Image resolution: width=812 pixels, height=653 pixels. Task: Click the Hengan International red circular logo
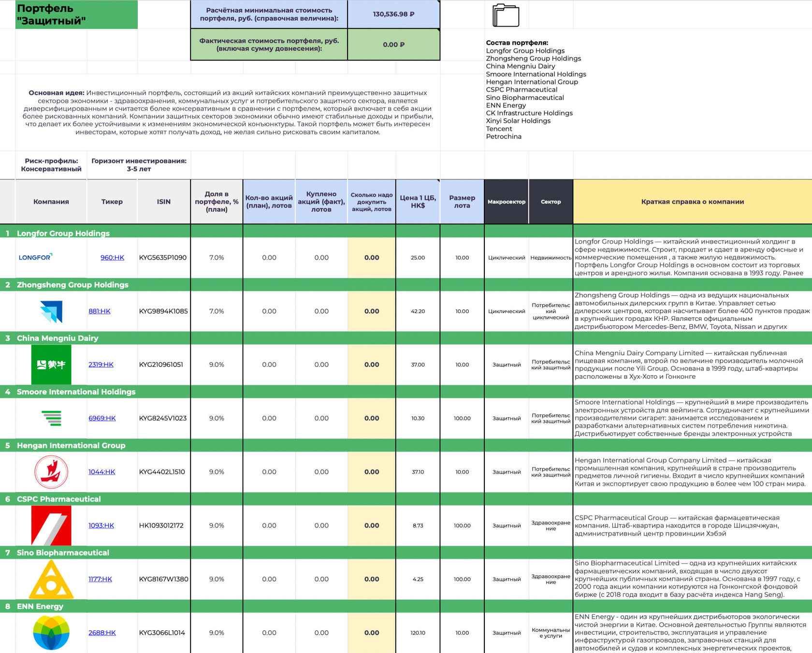click(x=51, y=472)
